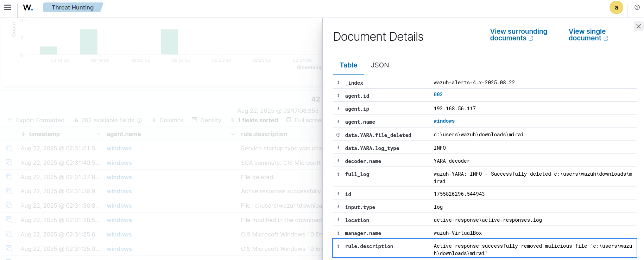This screenshot has height=260, width=644.
Task: Open the Columns selector
Action: [168, 120]
